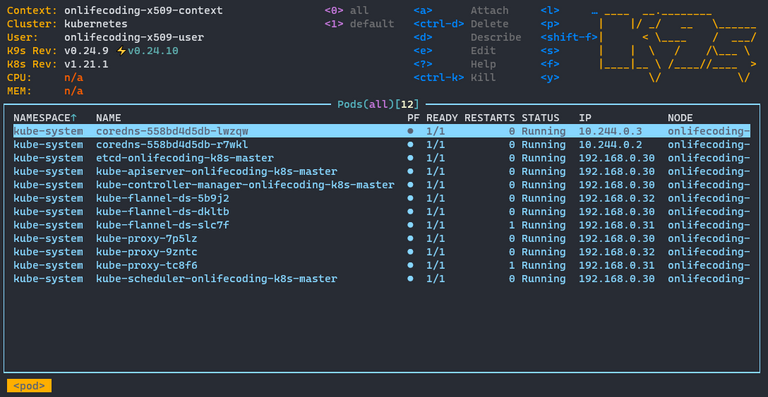Click the <shift-f> hotkey hint
Image resolution: width=768 pixels, height=397 pixels.
(x=569, y=37)
